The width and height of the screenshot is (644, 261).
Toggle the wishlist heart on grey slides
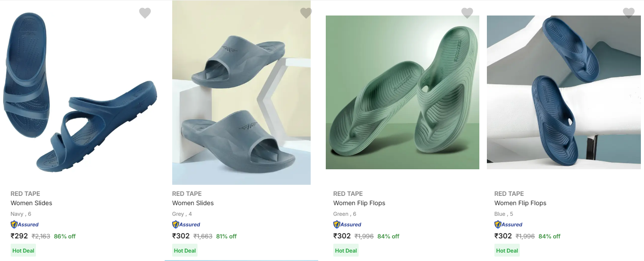[x=306, y=13]
